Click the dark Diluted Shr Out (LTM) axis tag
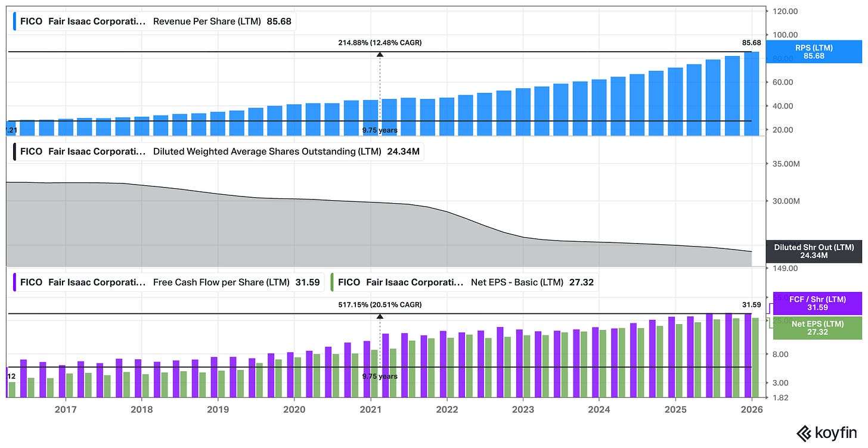Viewport: 868px width, 448px height. (x=814, y=251)
